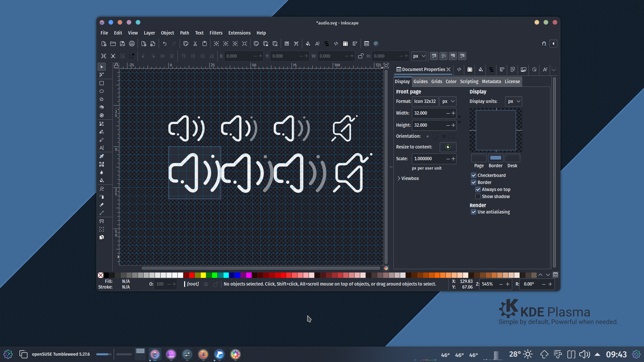Select the 3D Box tool
The height and width of the screenshot is (362, 644).
(102, 107)
